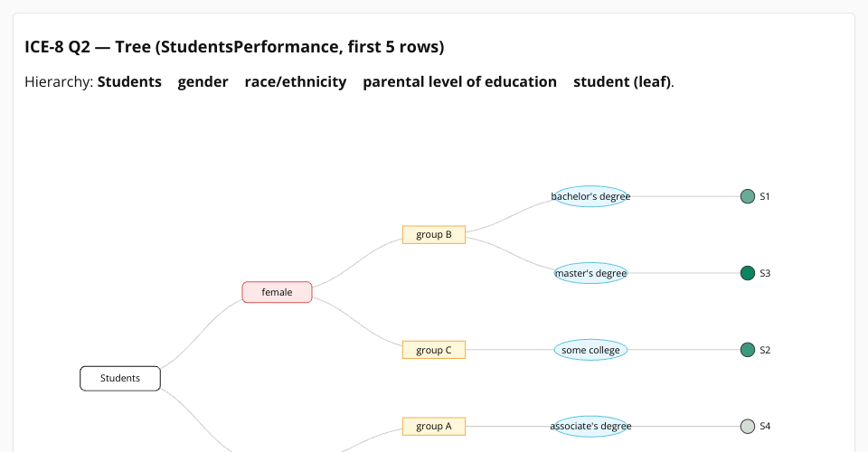Click the S2 leaf label text
The height and width of the screenshot is (452, 868).
765,350
